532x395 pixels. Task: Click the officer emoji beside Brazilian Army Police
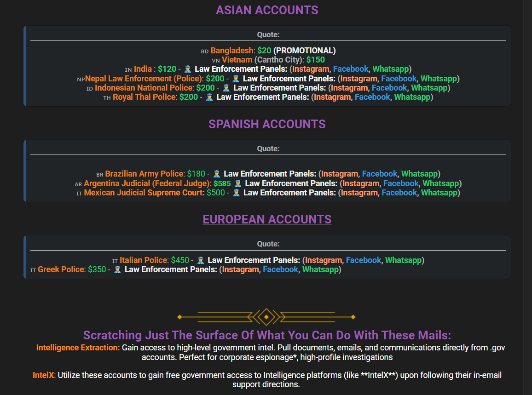[x=217, y=174]
